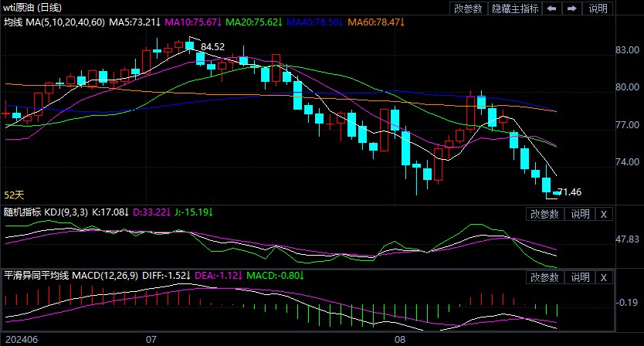This screenshot has width=644, height=346.
Task: Click 隐藏主指标 to hide main indicator
Action: tap(515, 8)
